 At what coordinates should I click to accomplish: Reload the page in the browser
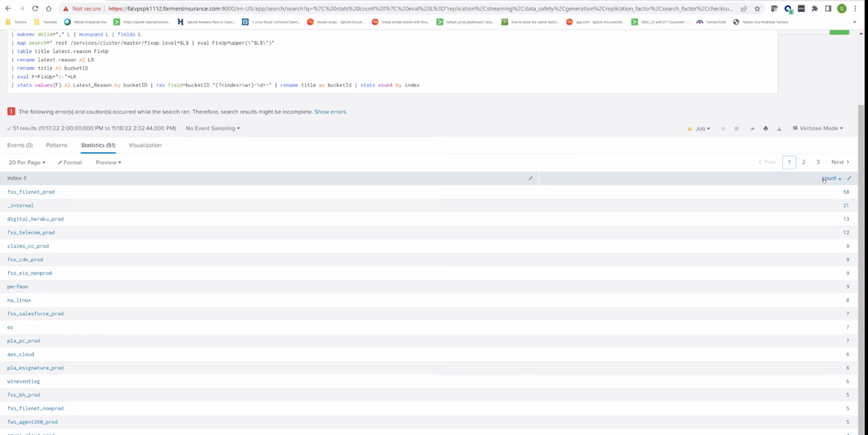(35, 9)
